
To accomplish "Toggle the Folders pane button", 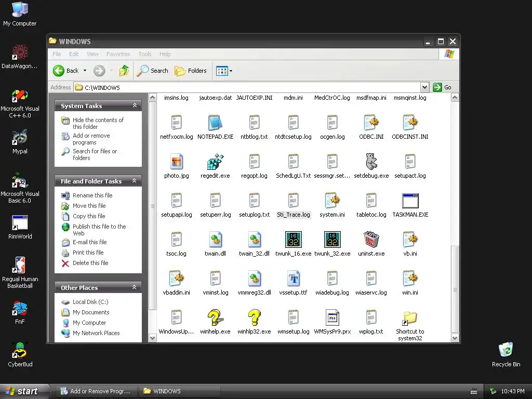I will point(191,71).
